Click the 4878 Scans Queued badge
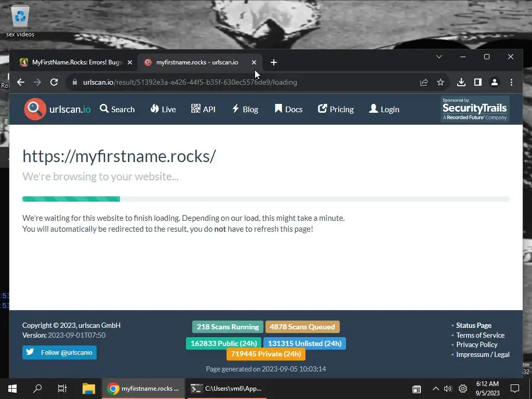Screen dimensions: 532x399 tap(302, 327)
